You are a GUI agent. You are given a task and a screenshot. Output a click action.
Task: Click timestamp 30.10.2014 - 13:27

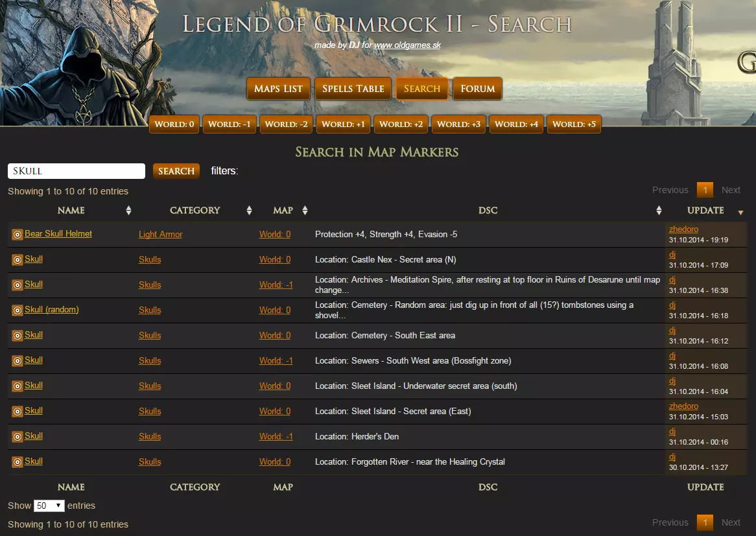698,467
